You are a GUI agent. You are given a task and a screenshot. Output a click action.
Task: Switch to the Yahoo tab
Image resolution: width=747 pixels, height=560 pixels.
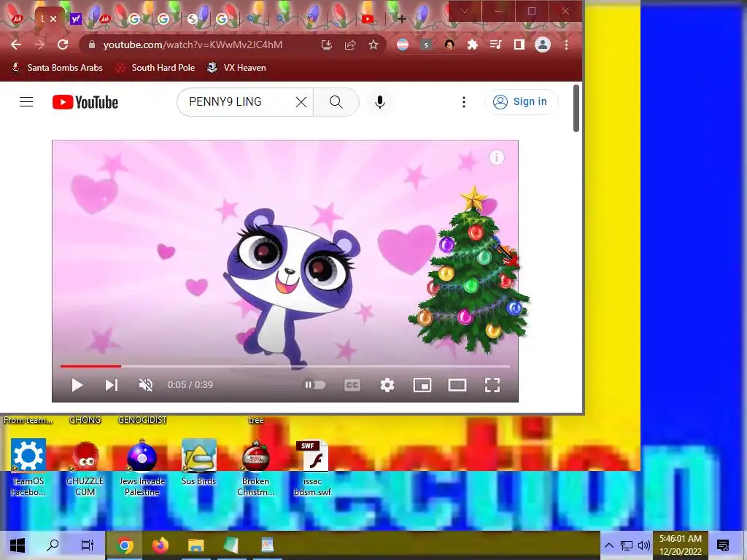pos(76,19)
